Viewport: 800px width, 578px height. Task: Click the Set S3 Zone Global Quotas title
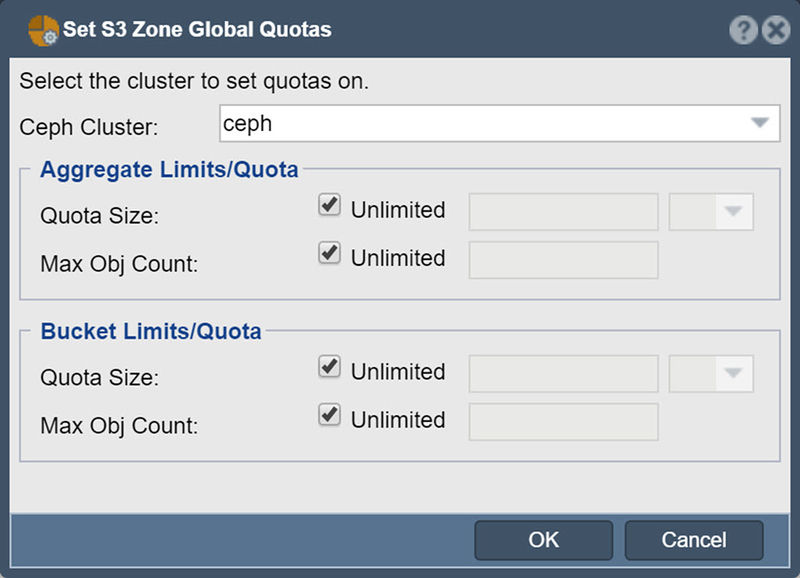pos(197,30)
